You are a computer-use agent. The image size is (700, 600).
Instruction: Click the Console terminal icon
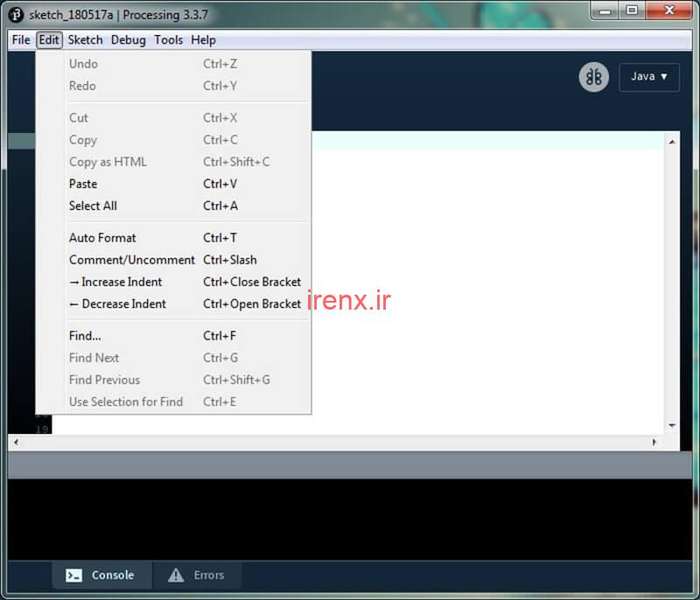click(74, 576)
